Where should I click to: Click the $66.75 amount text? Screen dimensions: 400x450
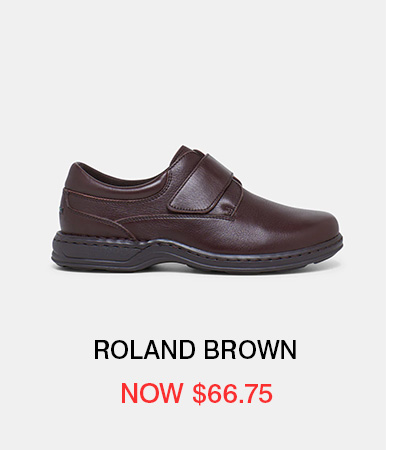coord(233,394)
